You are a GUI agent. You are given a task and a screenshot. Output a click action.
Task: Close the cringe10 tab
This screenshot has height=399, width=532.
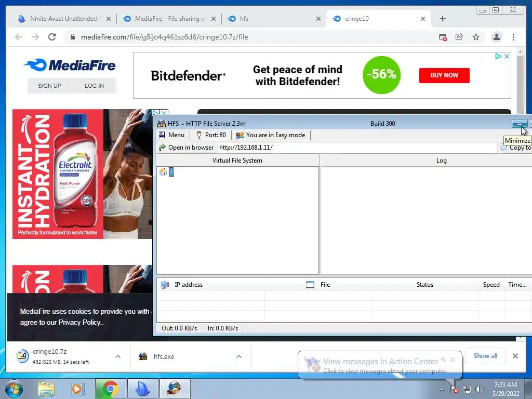click(x=423, y=19)
